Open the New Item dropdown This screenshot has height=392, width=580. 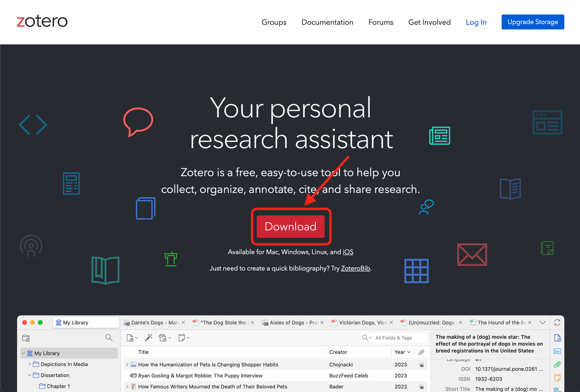[132, 338]
